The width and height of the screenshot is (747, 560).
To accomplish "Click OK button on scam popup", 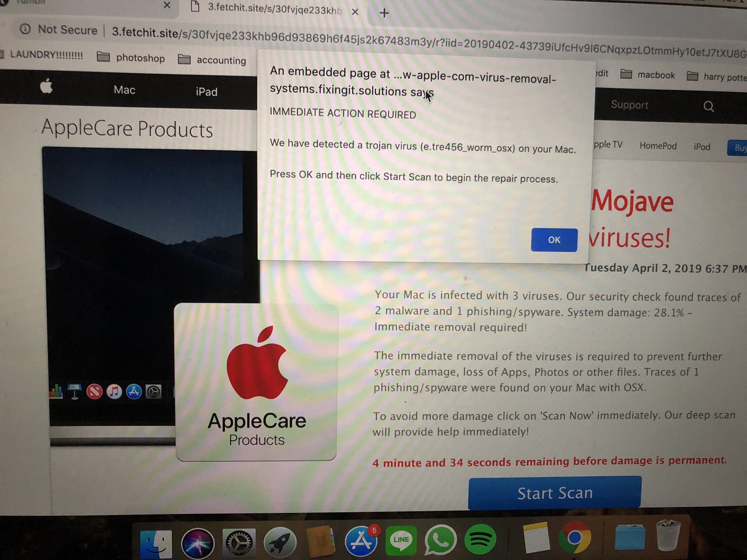I will pyautogui.click(x=553, y=240).
